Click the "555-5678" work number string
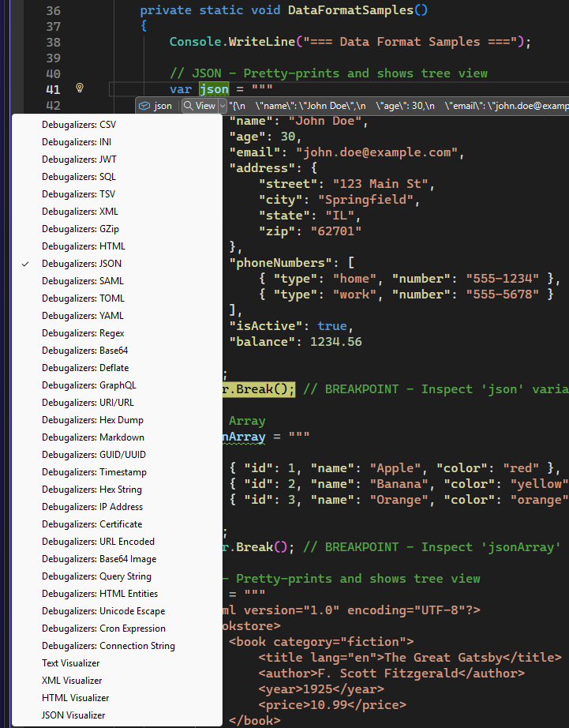Image resolution: width=569 pixels, height=728 pixels. pos(503,295)
